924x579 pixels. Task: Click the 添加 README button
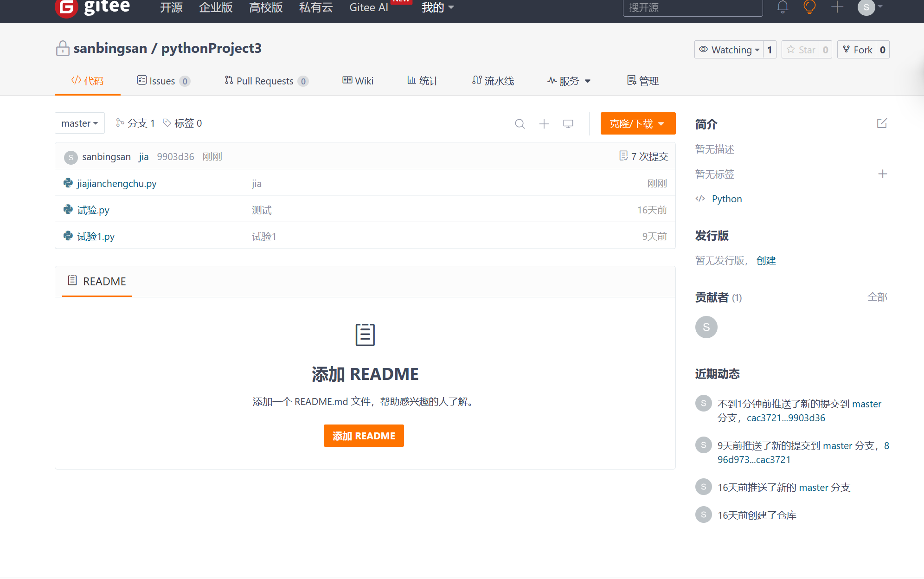click(x=364, y=436)
